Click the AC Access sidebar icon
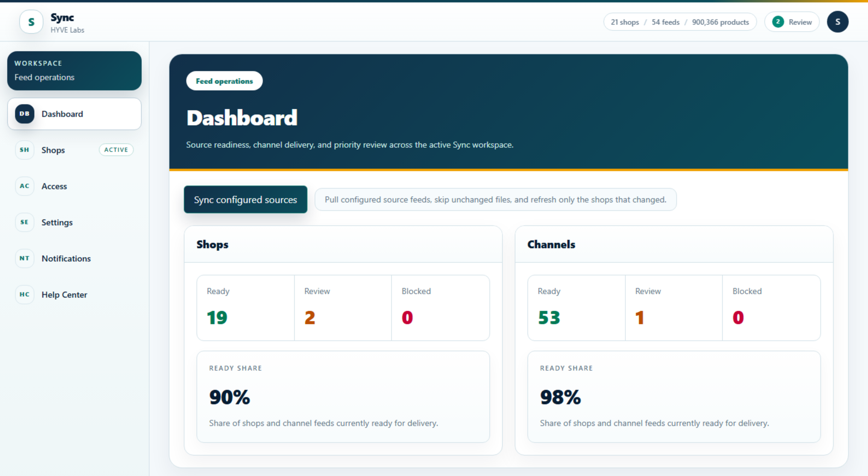Image resolution: width=868 pixels, height=476 pixels. 25,186
